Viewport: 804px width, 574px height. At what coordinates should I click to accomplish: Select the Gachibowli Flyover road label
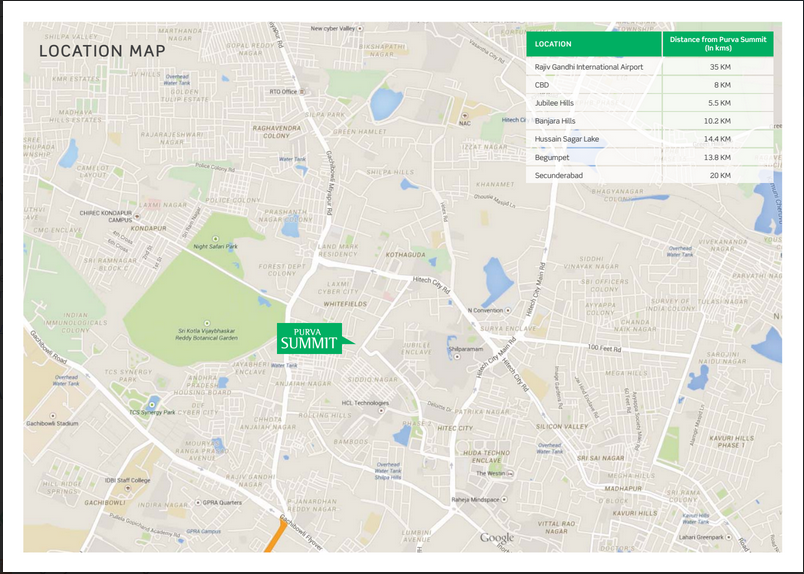coord(301,534)
